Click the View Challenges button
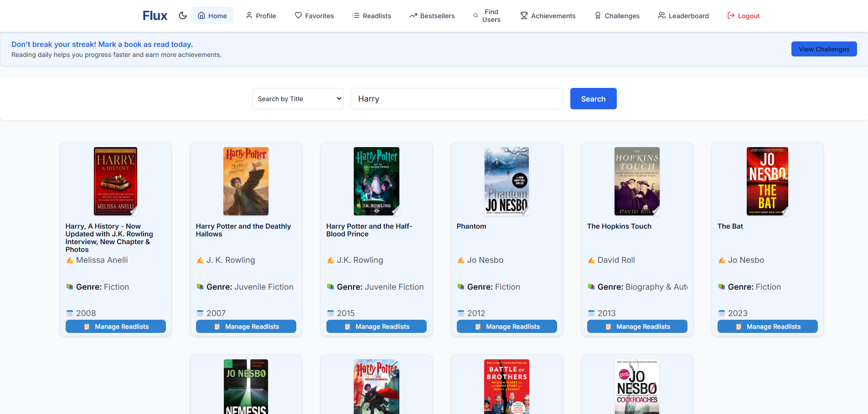The width and height of the screenshot is (868, 414). click(x=824, y=49)
